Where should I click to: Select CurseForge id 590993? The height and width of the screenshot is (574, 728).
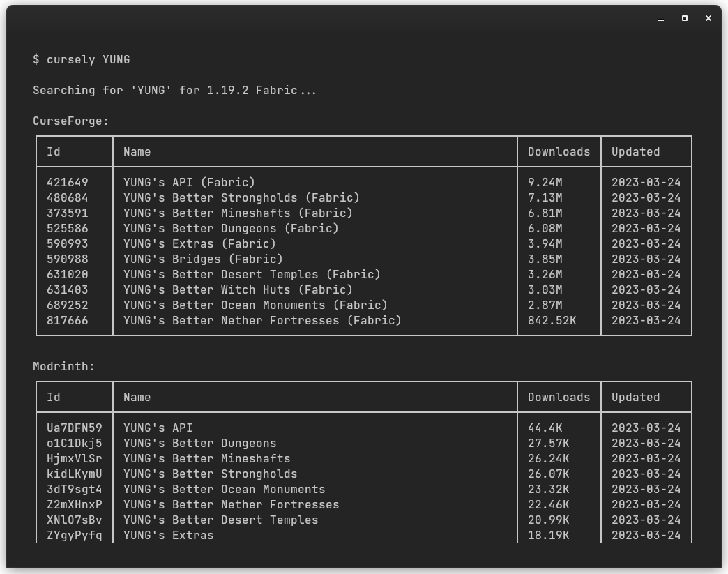pos(68,244)
